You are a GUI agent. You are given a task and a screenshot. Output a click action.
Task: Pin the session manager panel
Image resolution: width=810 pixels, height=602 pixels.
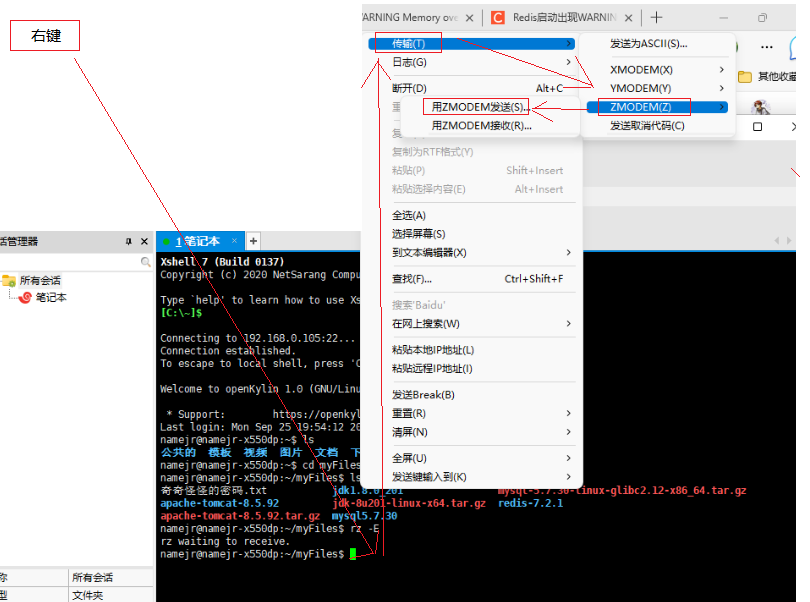pyautogui.click(x=128, y=241)
